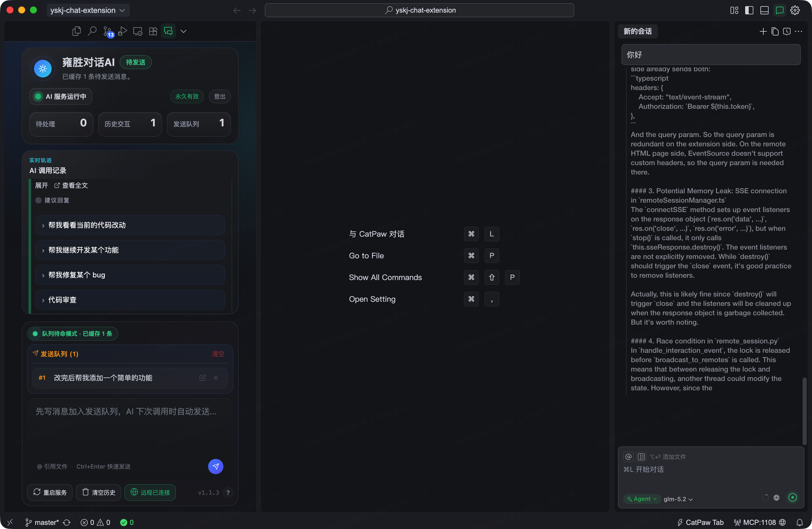Click the 登出 logout button

tap(220, 96)
